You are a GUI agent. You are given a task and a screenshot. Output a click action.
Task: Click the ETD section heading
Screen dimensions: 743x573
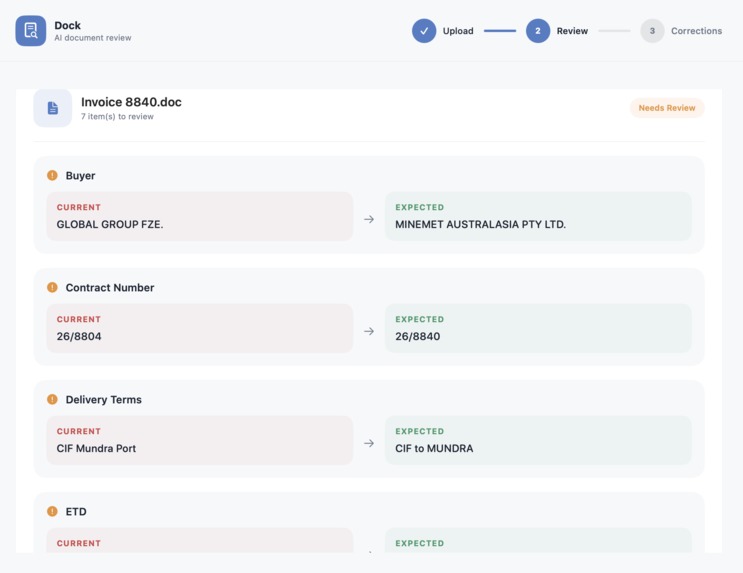pyautogui.click(x=76, y=511)
